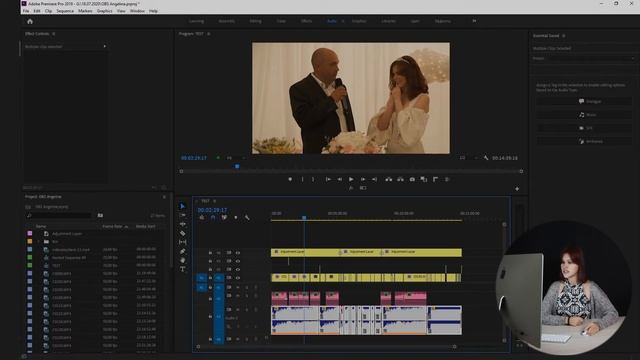Hide topmost video track with eye icon
Image resolution: width=640 pixels, height=360 pixels.
pyautogui.click(x=238, y=253)
